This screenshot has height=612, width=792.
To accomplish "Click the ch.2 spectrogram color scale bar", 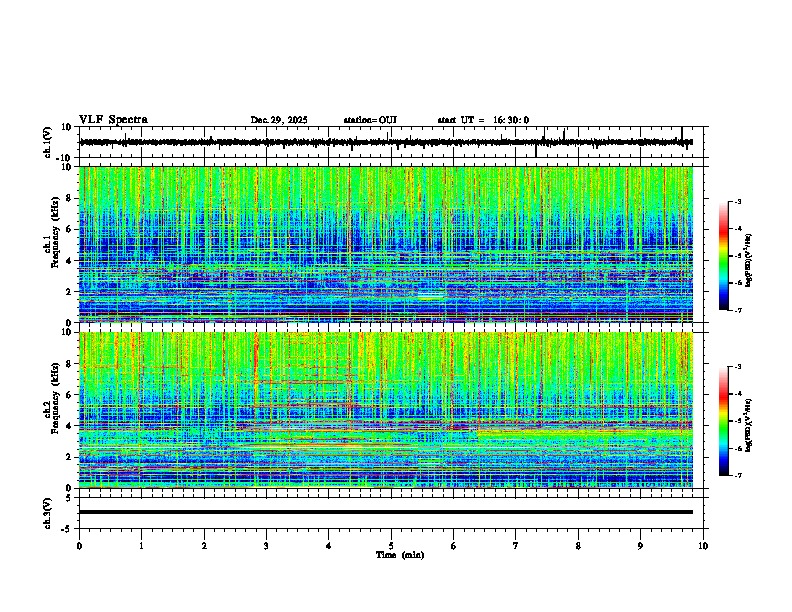I will coord(723,421).
